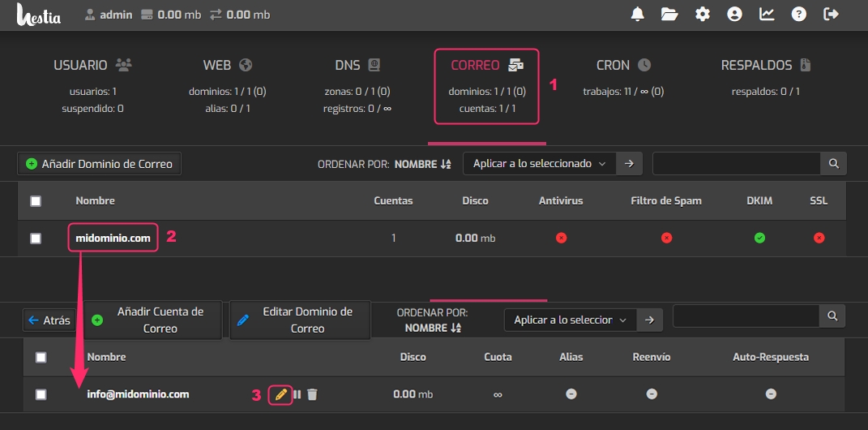
Task: Edit info@midominio.com with pencil icon
Action: [280, 394]
